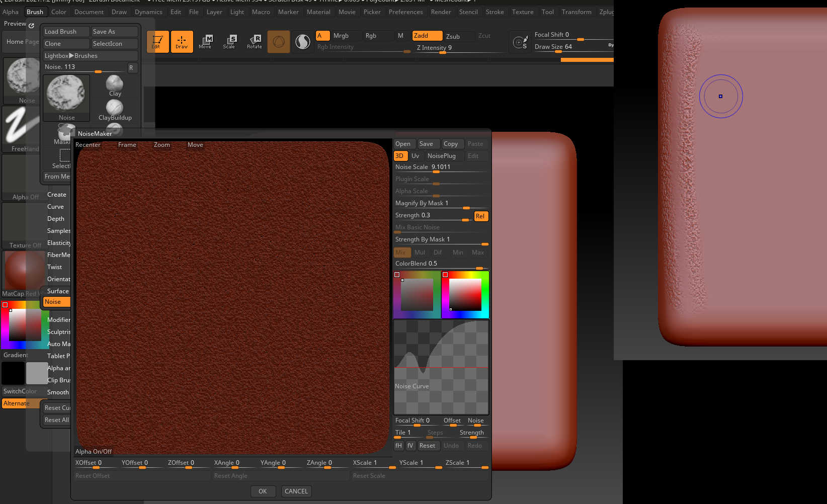The height and width of the screenshot is (504, 827).
Task: Open the Stroke menu
Action: [x=495, y=12]
